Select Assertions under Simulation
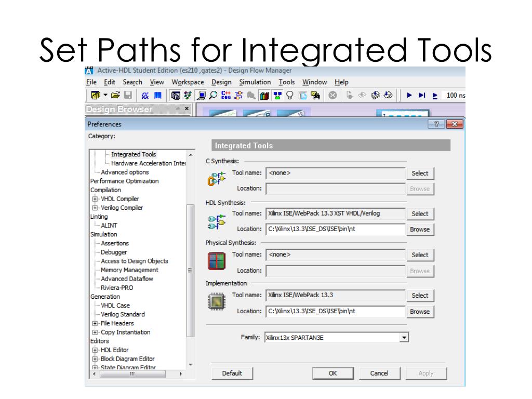 pos(115,243)
